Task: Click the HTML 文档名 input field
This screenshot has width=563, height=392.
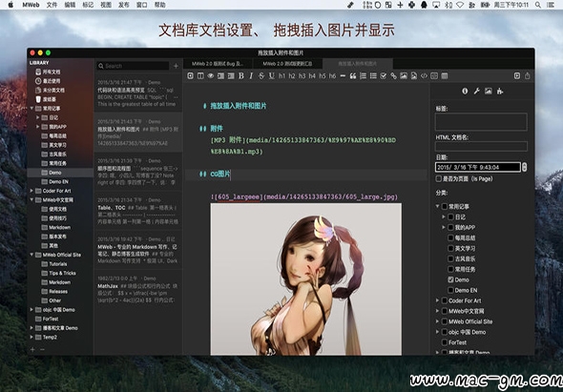Action: coord(481,146)
